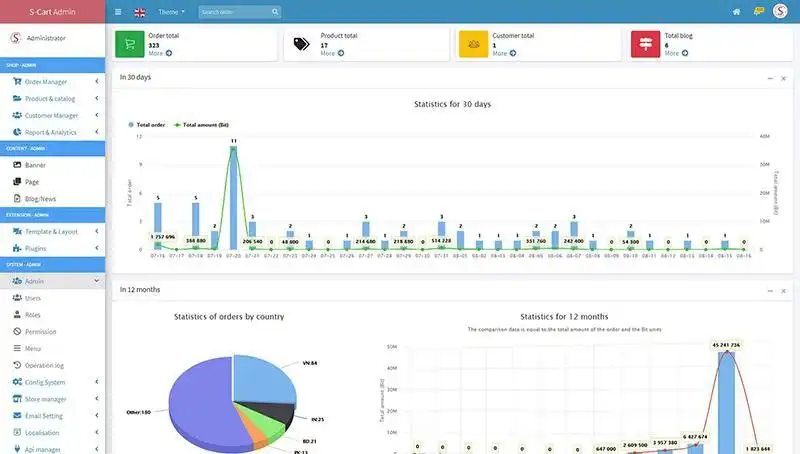Screen dimensions: 800x454
Task: Collapse the In 30 days panel
Action: tap(770, 78)
